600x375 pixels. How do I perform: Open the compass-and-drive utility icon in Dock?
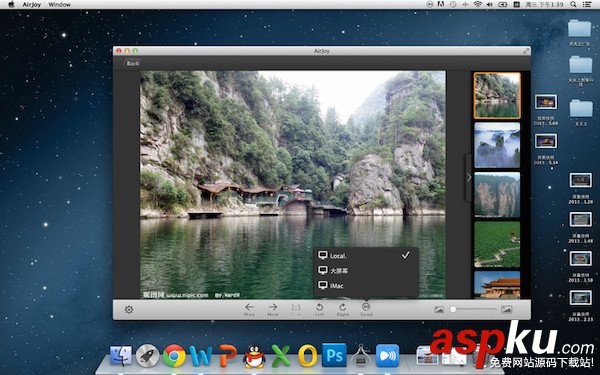pos(360,356)
